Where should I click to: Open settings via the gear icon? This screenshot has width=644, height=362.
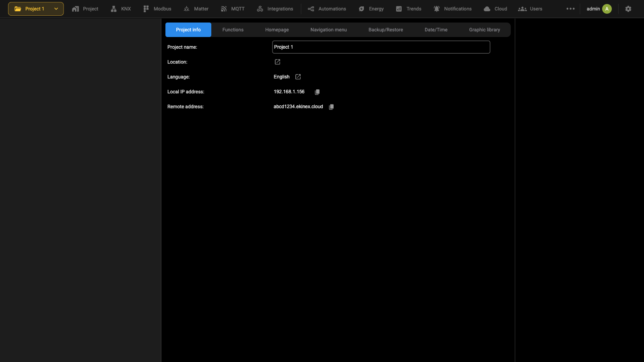[x=628, y=9]
